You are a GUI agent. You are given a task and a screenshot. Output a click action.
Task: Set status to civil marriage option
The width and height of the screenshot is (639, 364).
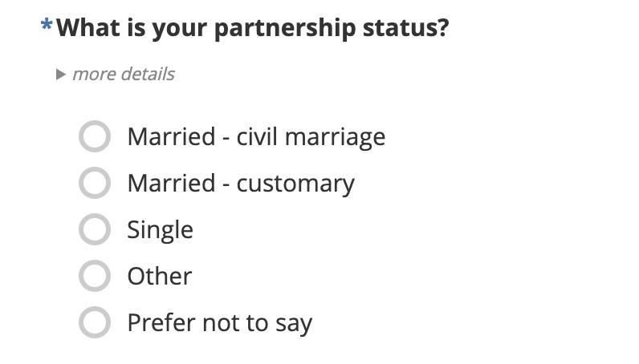click(95, 136)
